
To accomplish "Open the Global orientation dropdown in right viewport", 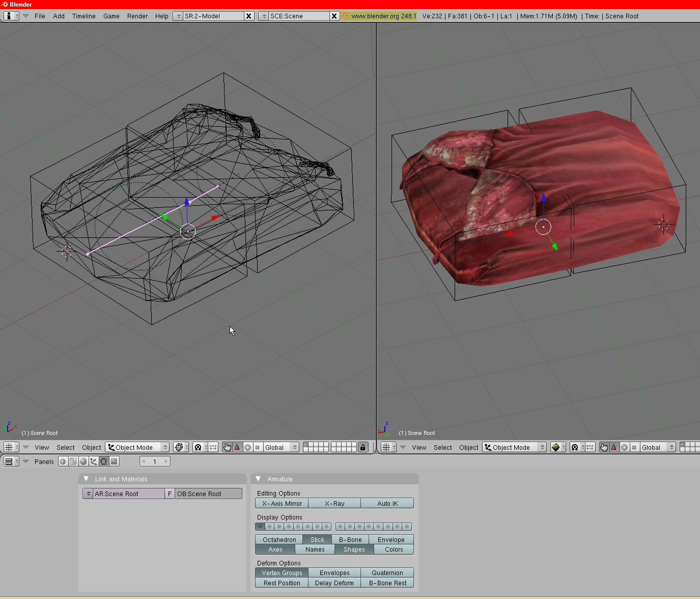I will [658, 447].
